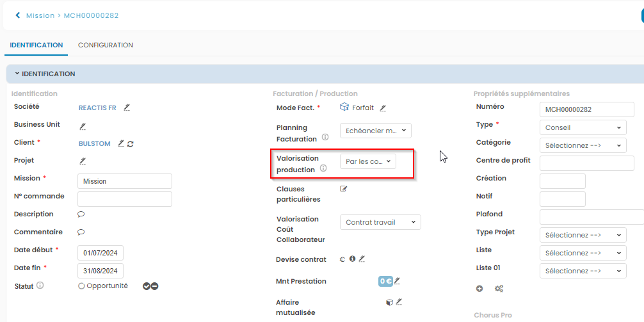The height and width of the screenshot is (322, 644).
Task: Open the Description comment bubble
Action: [81, 214]
